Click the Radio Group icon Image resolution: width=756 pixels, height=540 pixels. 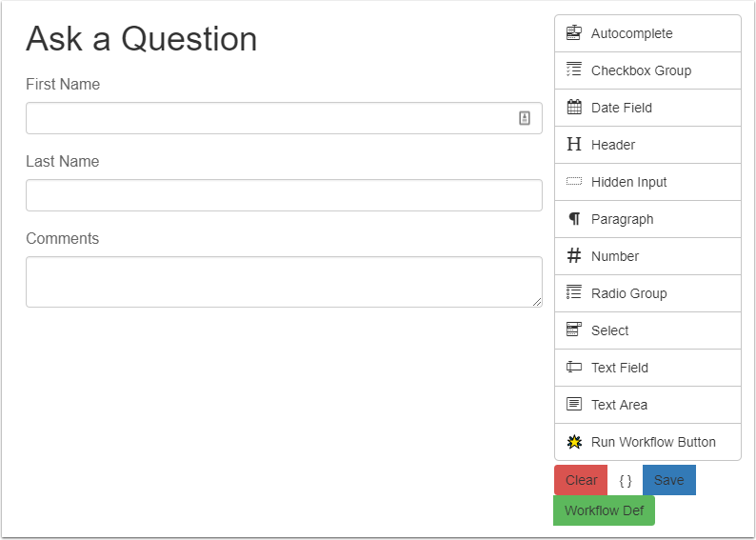573,293
